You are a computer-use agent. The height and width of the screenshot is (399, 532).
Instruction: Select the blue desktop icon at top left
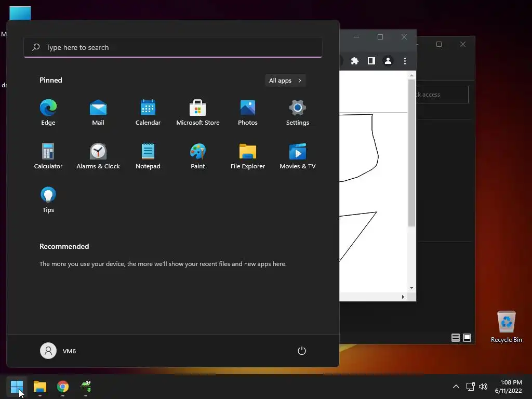(x=20, y=14)
